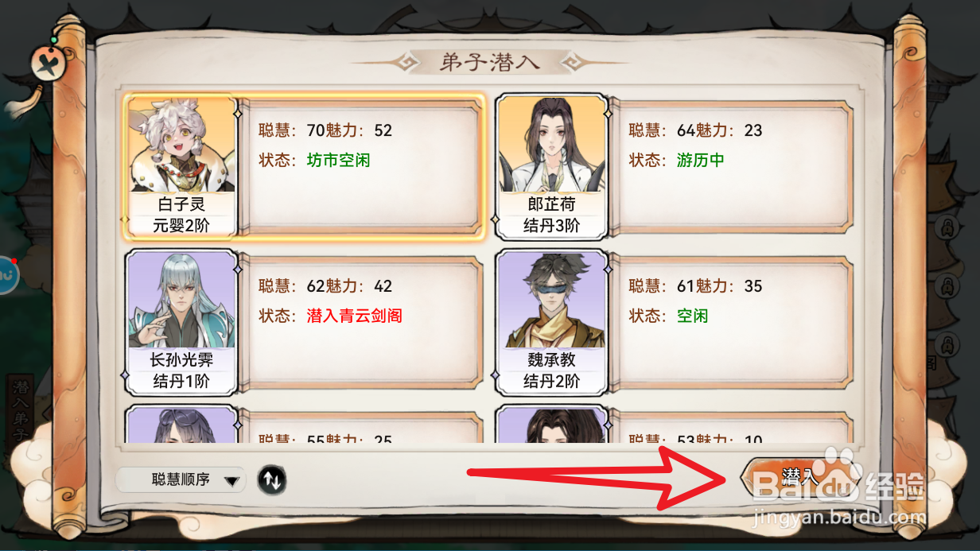Image resolution: width=980 pixels, height=551 pixels.
Task: Select the 潜入青云剑阁 status card
Action: coord(361,322)
